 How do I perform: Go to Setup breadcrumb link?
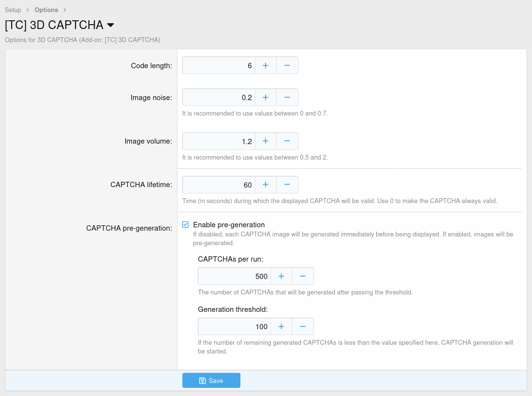click(x=13, y=10)
